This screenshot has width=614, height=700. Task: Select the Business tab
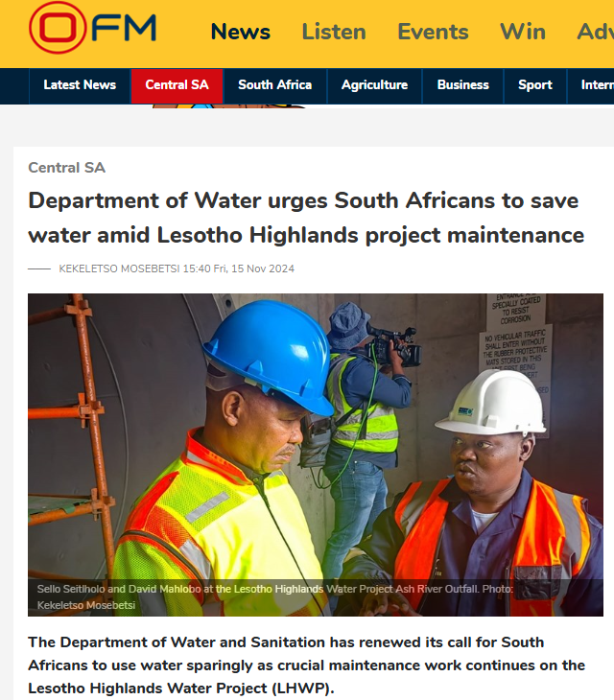(463, 84)
